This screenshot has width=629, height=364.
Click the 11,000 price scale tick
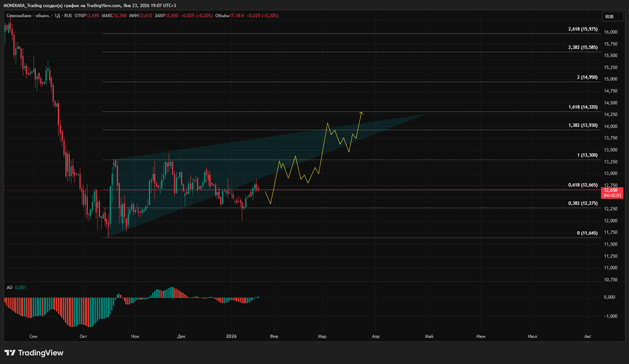coord(611,268)
